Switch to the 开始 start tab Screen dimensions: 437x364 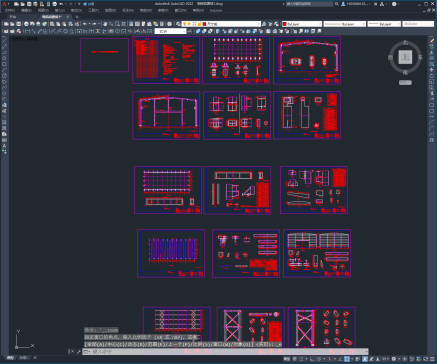click(13, 17)
